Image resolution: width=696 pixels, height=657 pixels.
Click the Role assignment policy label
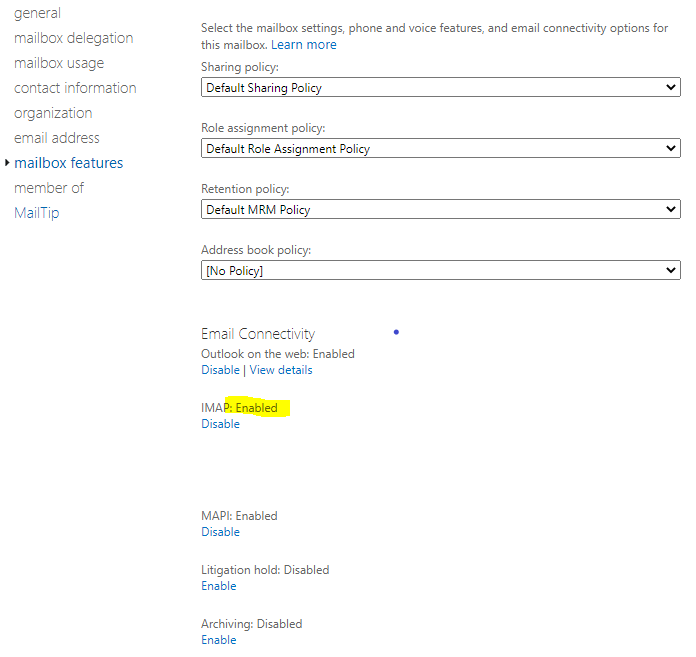pos(263,128)
